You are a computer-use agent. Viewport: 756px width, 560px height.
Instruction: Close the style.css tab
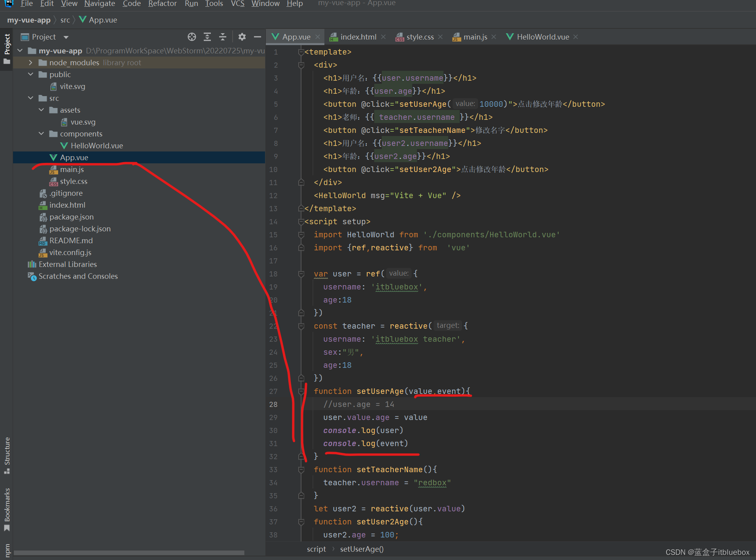point(440,37)
